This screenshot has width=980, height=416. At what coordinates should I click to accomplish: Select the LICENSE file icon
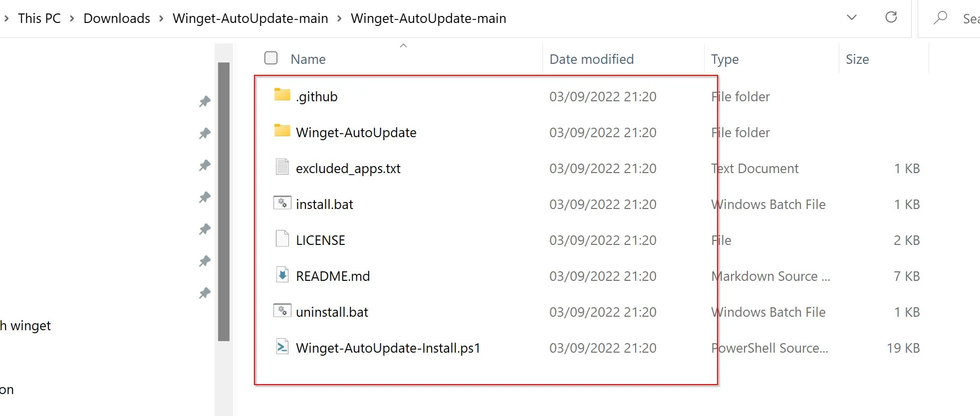click(282, 238)
